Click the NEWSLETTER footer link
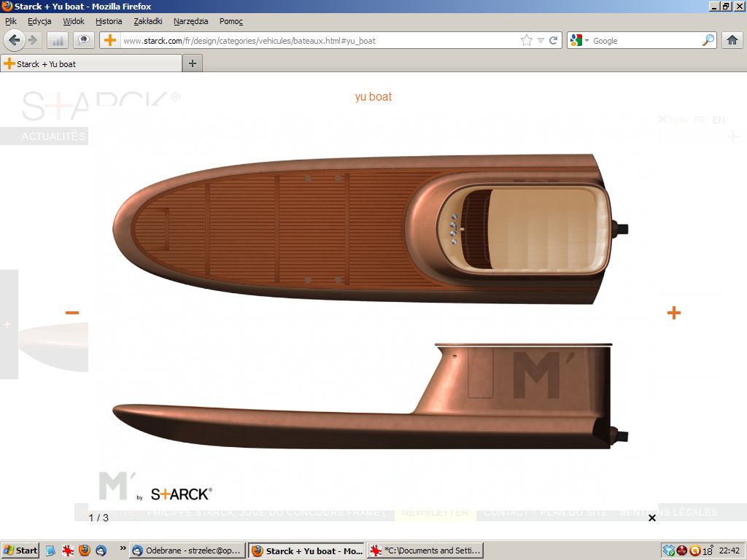Screen dimensions: 747x560 (x=435, y=513)
